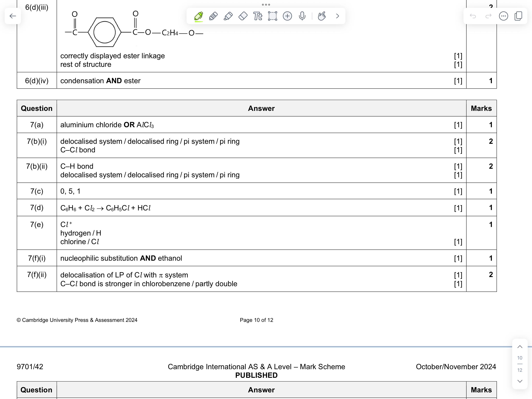Go back with the left arrow
The height and width of the screenshot is (399, 532).
(x=13, y=16)
